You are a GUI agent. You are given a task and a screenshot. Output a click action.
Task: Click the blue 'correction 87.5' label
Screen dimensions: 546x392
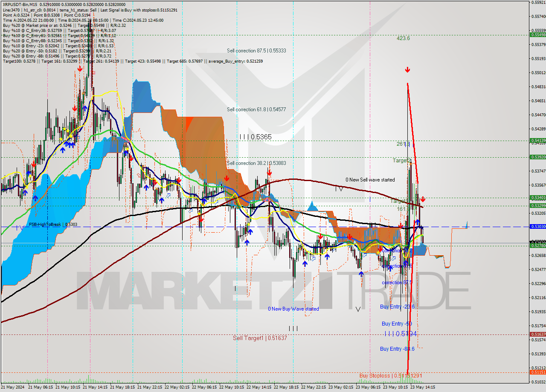pos(397,282)
